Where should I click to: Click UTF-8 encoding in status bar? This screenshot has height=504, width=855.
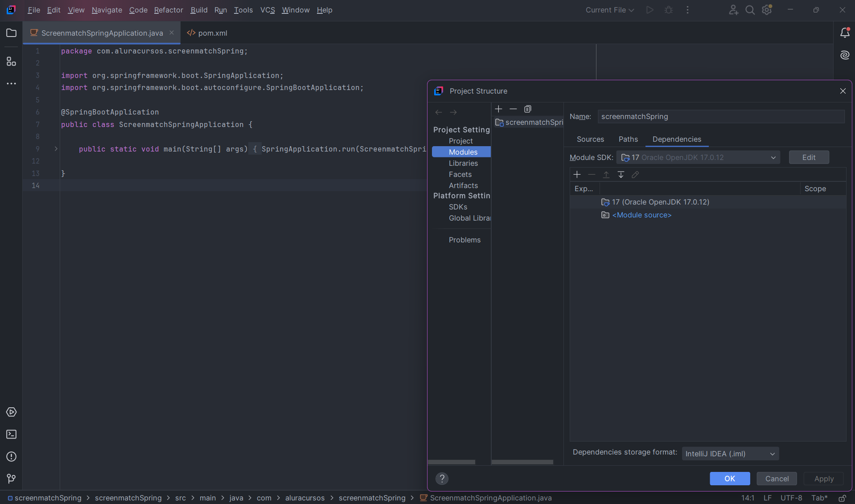[791, 498]
